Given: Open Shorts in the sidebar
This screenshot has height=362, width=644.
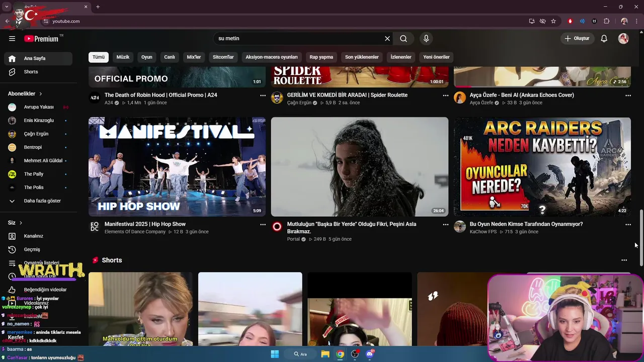Looking at the screenshot, I should pos(38,72).
